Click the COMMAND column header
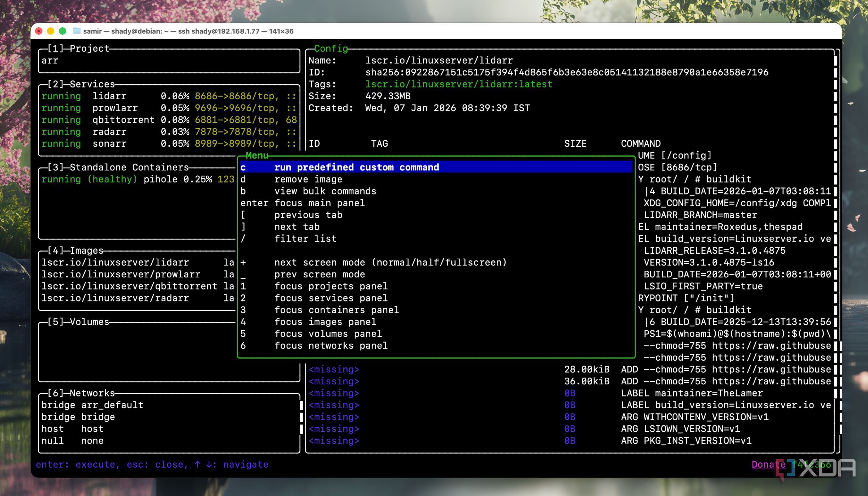This screenshot has height=496, width=868. pos(641,143)
